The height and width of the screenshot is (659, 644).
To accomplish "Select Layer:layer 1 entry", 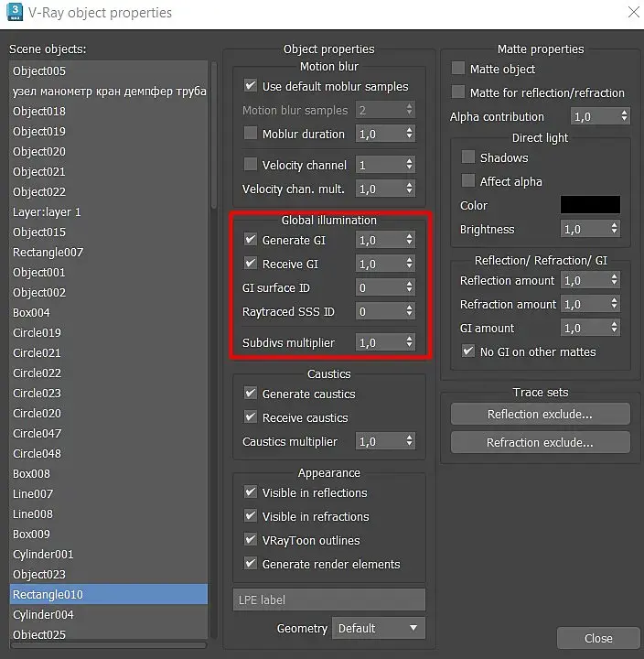I will tap(108, 211).
